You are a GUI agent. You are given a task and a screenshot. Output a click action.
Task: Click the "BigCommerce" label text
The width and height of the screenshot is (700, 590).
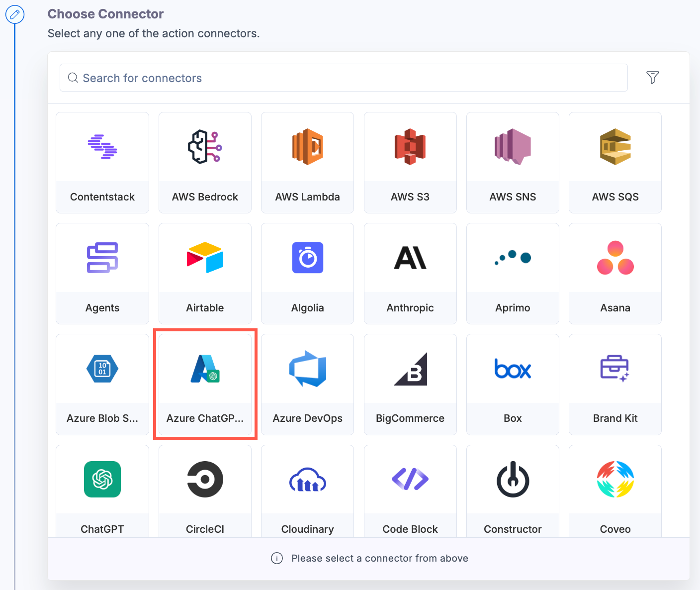(410, 418)
